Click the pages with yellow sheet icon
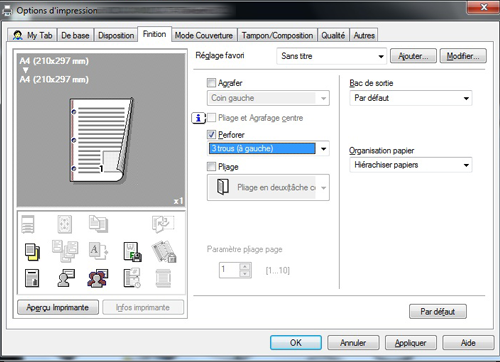Viewport: 500px width, 362px height. click(32, 252)
